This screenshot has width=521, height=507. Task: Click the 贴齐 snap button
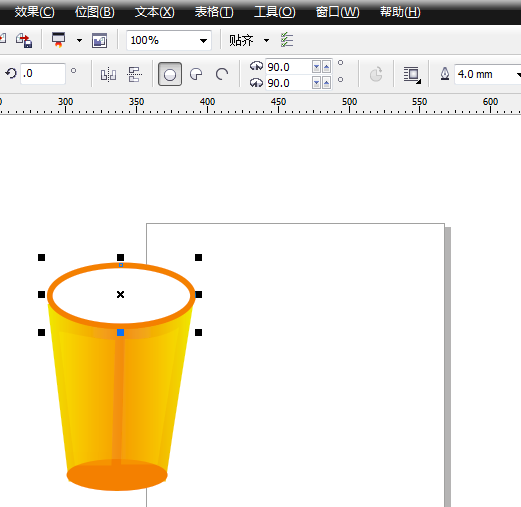tap(241, 41)
